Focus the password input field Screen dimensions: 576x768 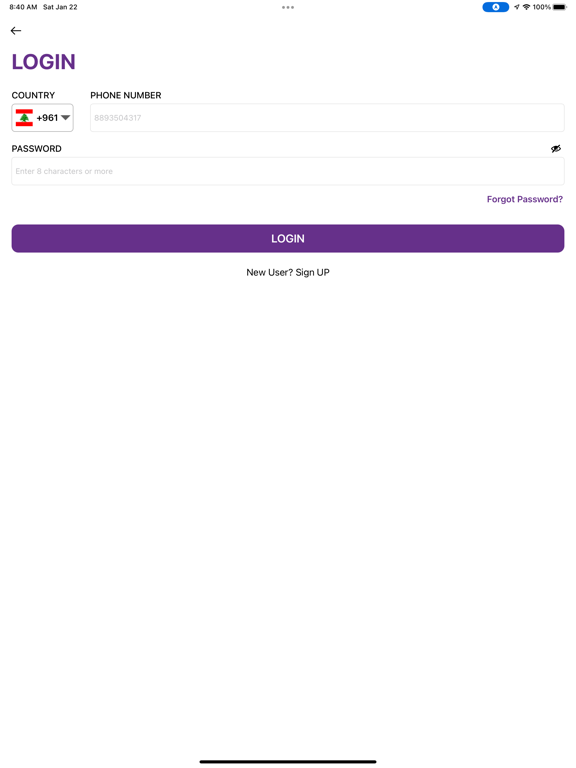pos(288,171)
